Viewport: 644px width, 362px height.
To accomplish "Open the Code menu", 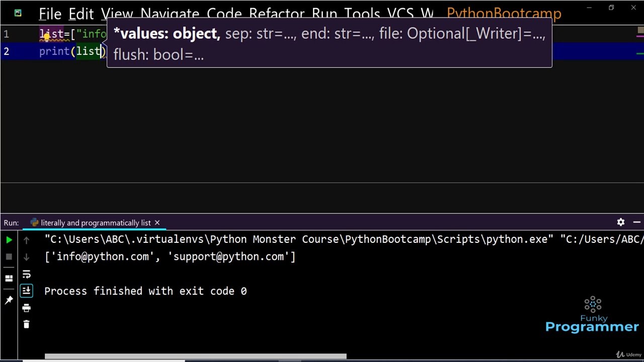I will (x=224, y=14).
